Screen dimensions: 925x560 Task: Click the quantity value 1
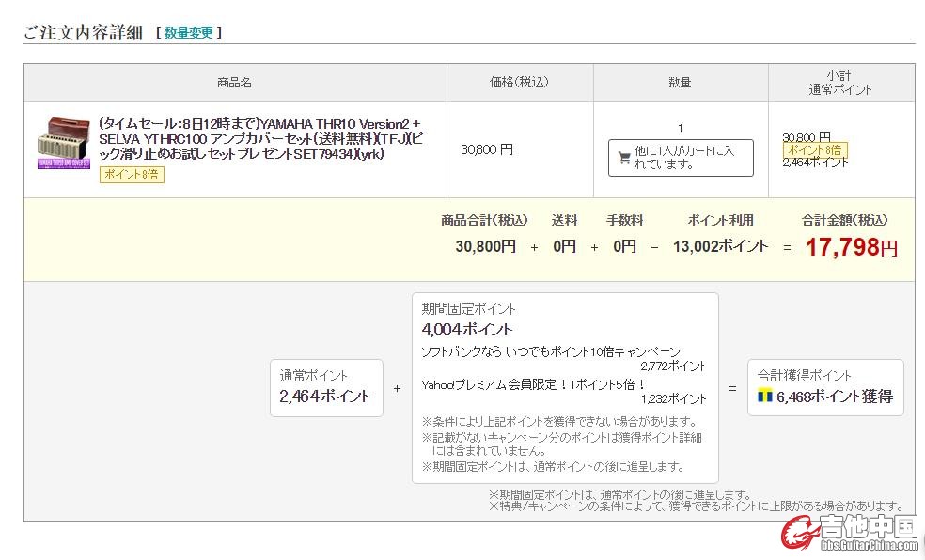click(681, 128)
